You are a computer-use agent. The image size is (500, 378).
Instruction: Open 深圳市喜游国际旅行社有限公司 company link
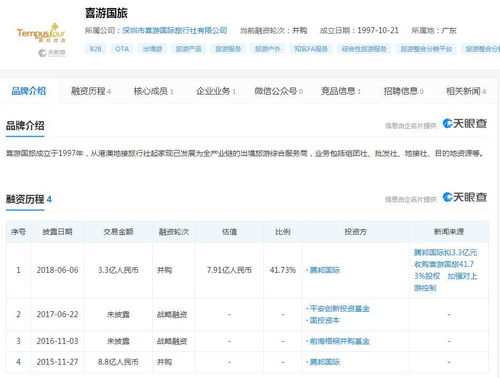[175, 31]
